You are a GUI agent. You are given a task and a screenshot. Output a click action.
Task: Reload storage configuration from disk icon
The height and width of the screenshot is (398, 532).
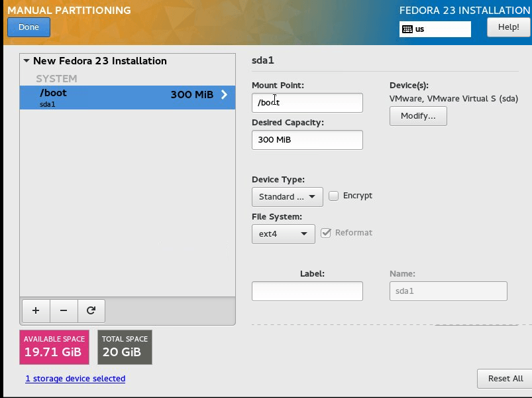pyautogui.click(x=91, y=310)
